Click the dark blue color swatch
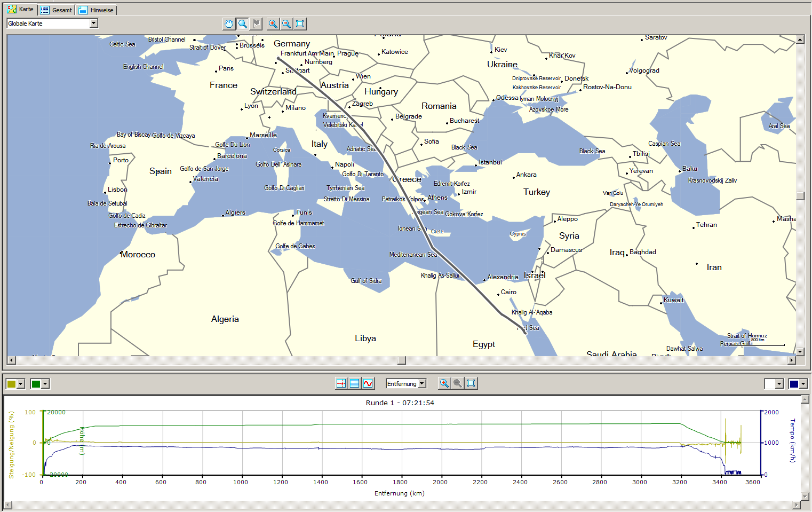 [794, 384]
